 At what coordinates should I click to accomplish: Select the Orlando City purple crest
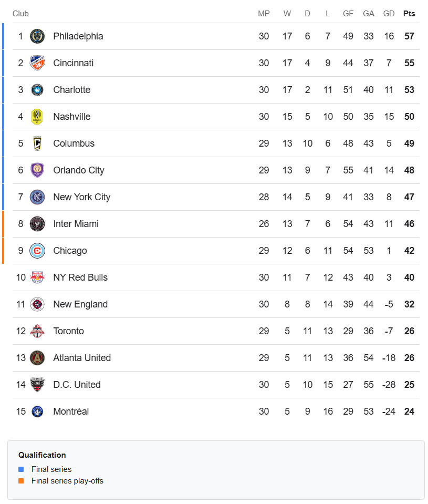37,170
